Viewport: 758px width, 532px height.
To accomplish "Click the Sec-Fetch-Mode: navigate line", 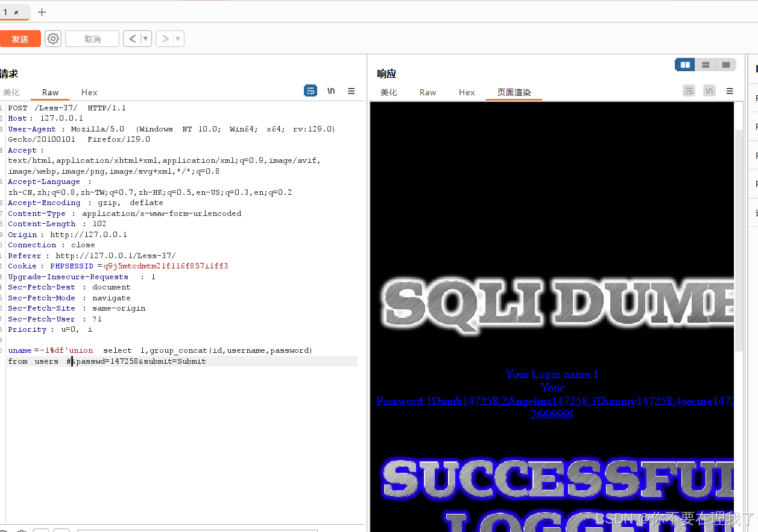I will [x=69, y=298].
